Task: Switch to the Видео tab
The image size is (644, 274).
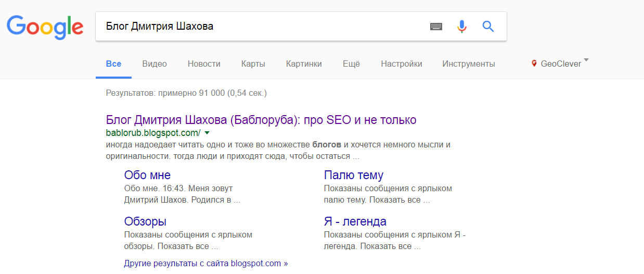Action: [x=154, y=64]
